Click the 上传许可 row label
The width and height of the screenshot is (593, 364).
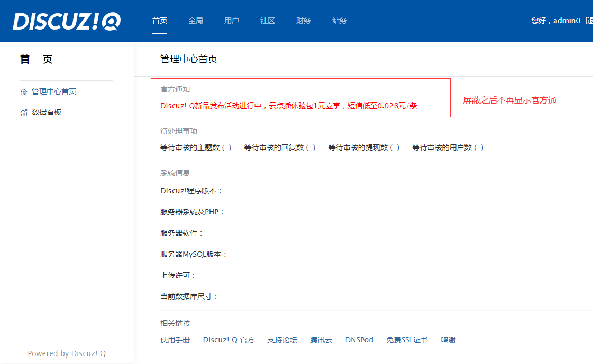[x=178, y=276]
